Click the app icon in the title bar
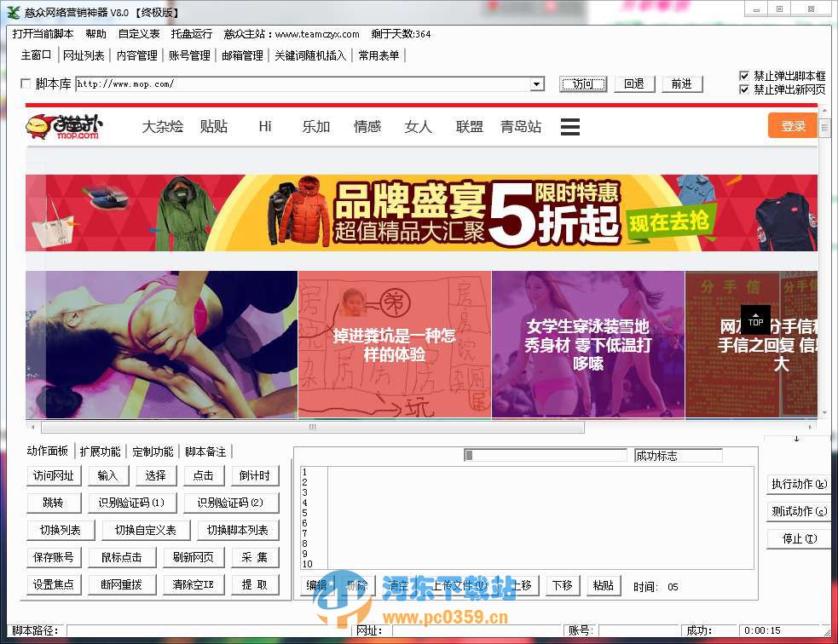 14,10
